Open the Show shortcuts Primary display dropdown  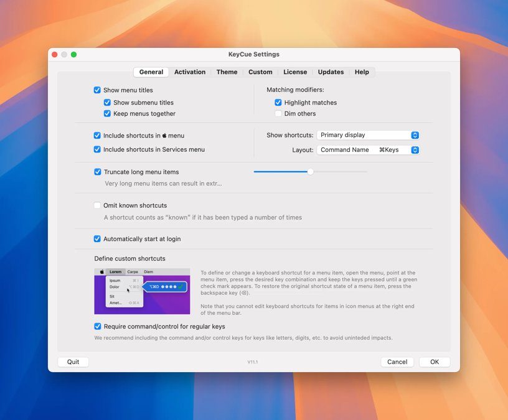pos(368,135)
